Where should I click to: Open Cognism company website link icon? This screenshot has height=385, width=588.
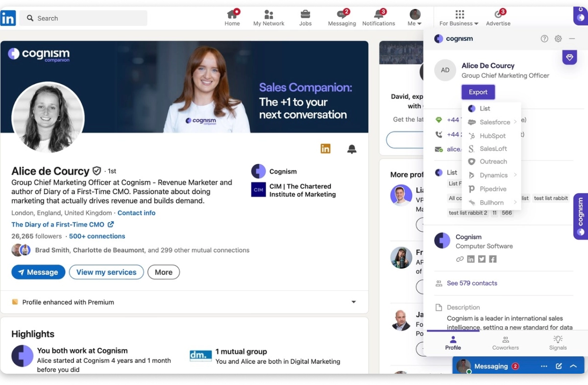coord(460,259)
